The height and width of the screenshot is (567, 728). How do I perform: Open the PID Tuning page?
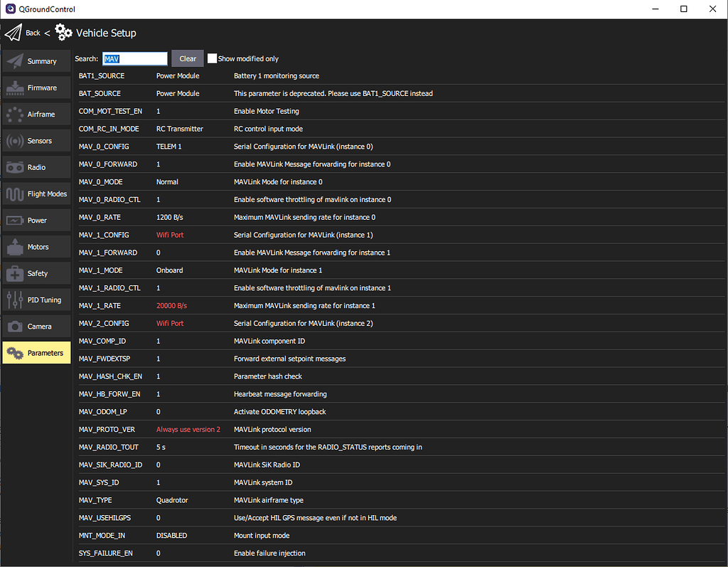36,300
